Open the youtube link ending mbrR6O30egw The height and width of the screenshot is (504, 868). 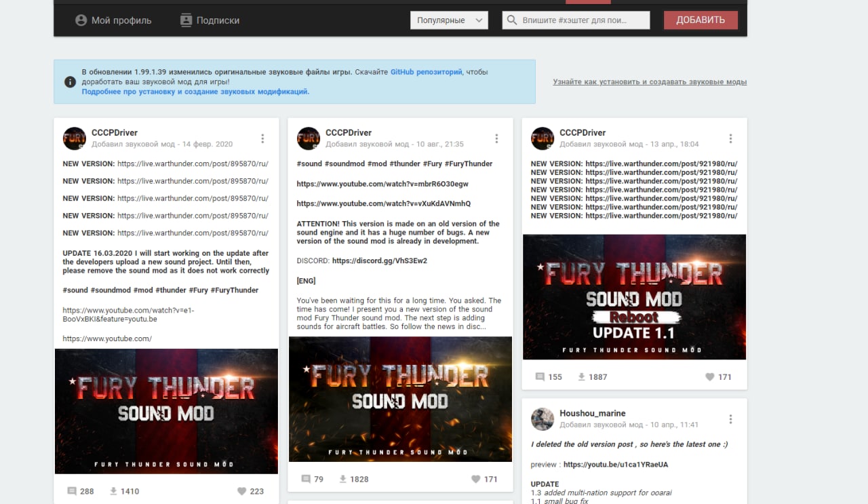382,184
